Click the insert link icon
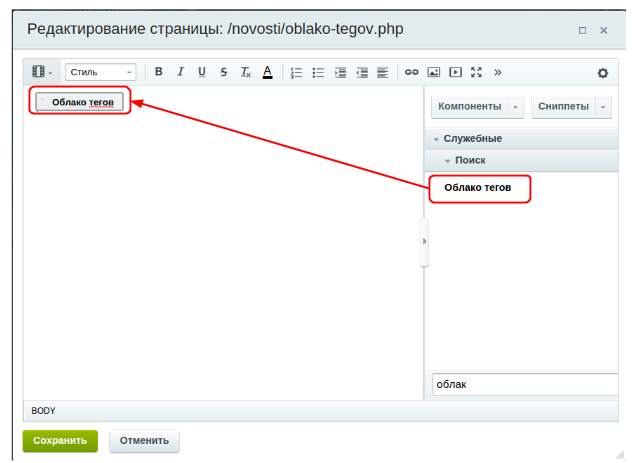632x463 pixels. (x=411, y=72)
